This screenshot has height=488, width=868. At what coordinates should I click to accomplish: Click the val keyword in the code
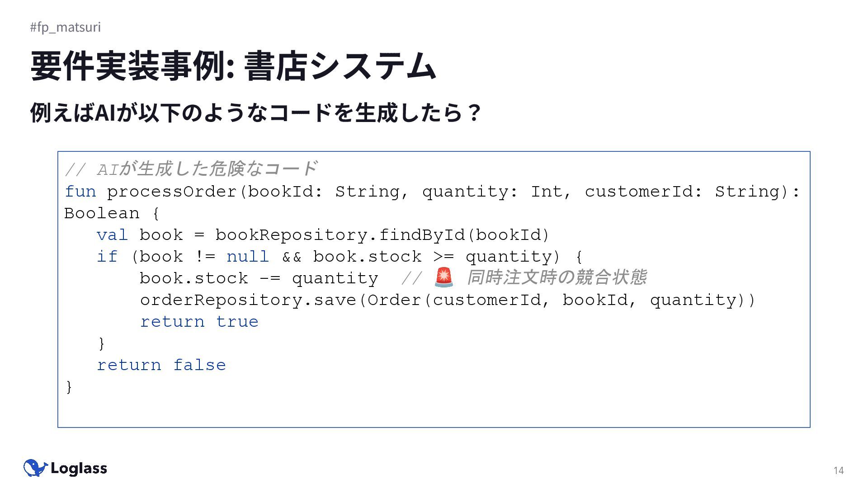tap(112, 235)
